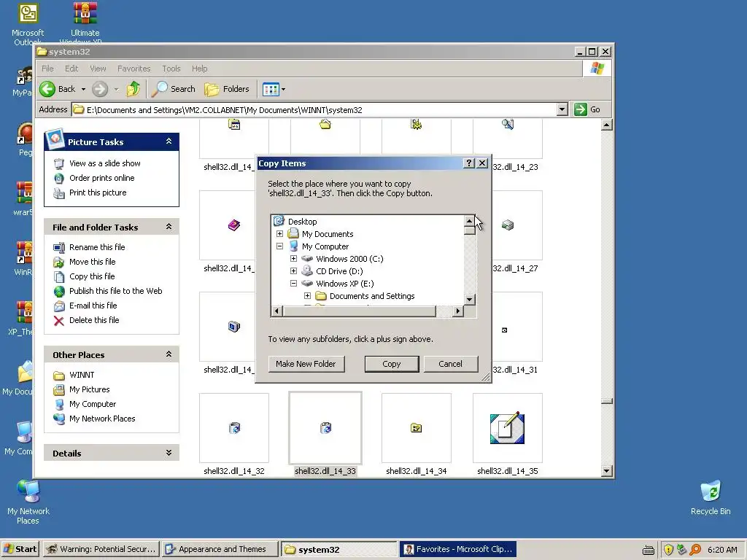The image size is (747, 560).
Task: Click Make New Folder button
Action: [x=306, y=364]
